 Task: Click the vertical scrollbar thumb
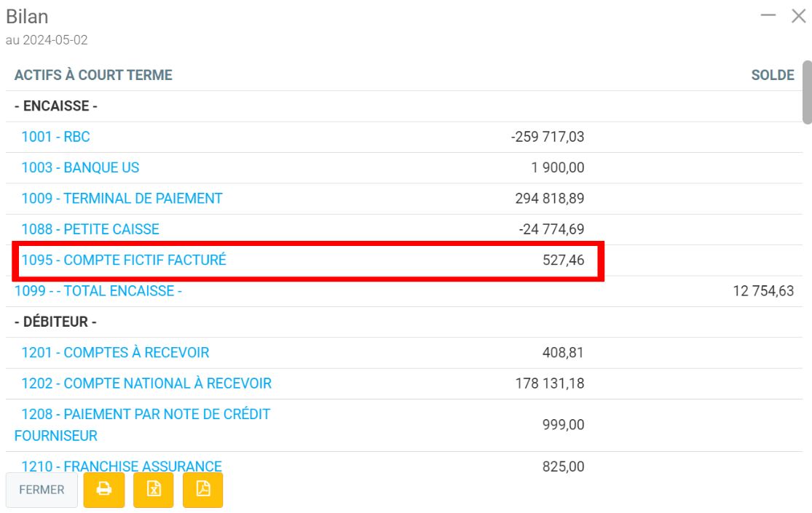coord(807,92)
